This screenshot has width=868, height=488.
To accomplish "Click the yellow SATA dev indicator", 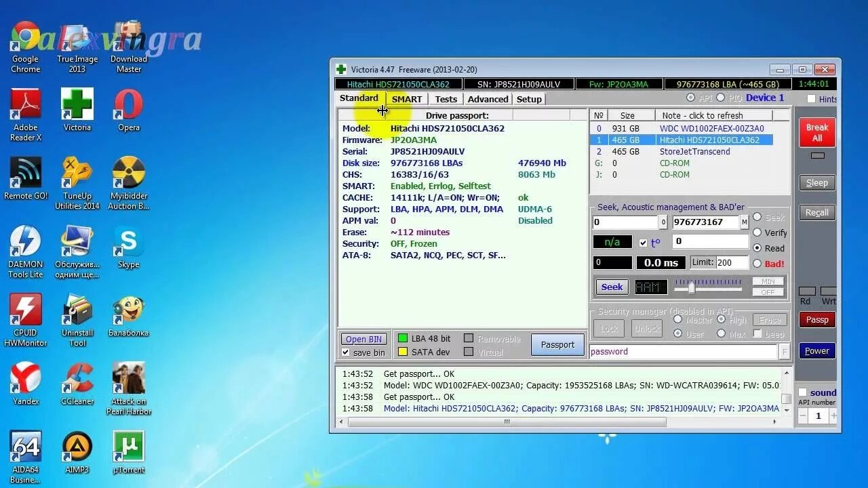I will (402, 352).
